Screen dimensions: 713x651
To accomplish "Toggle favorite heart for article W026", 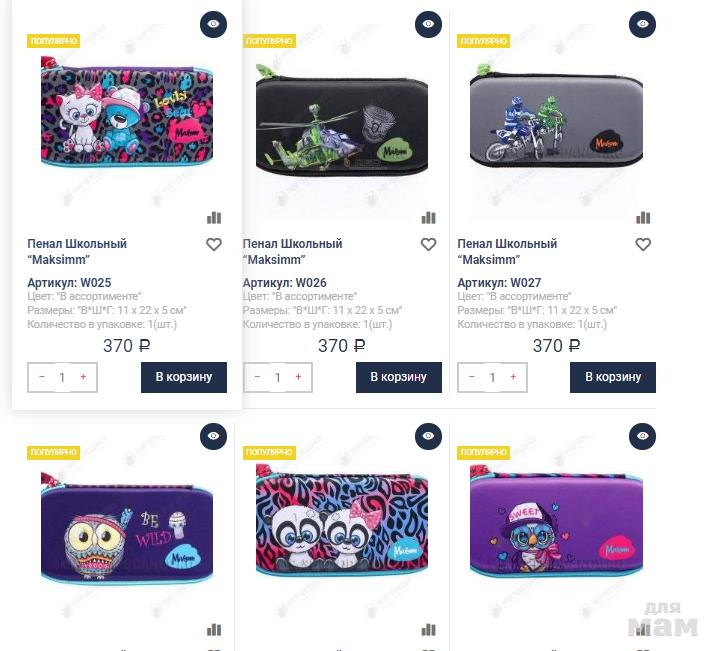I will tap(428, 245).
